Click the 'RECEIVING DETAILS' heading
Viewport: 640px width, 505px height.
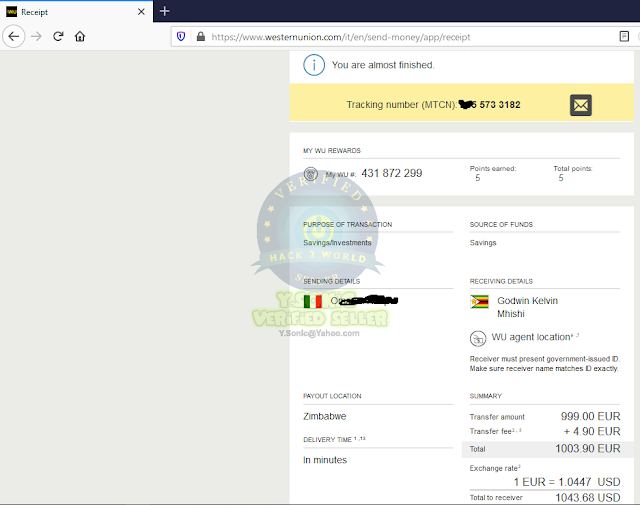501,281
